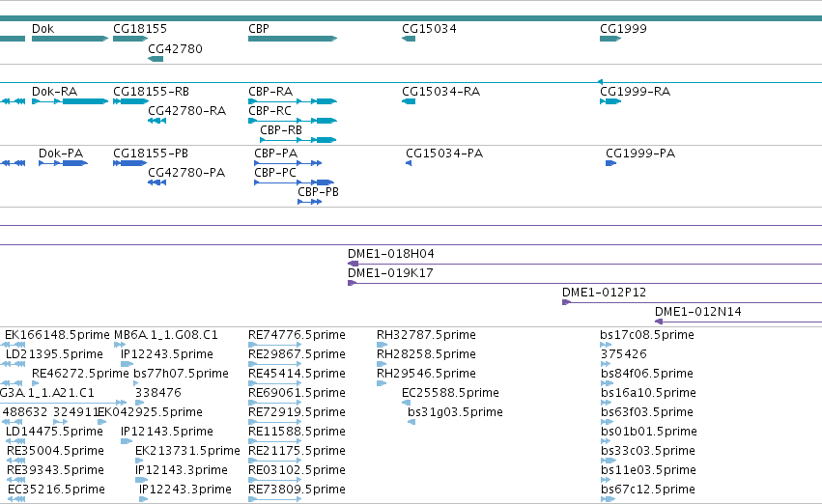Click the Dok-RA transcript label
This screenshot has height=504, width=822.
[54, 92]
